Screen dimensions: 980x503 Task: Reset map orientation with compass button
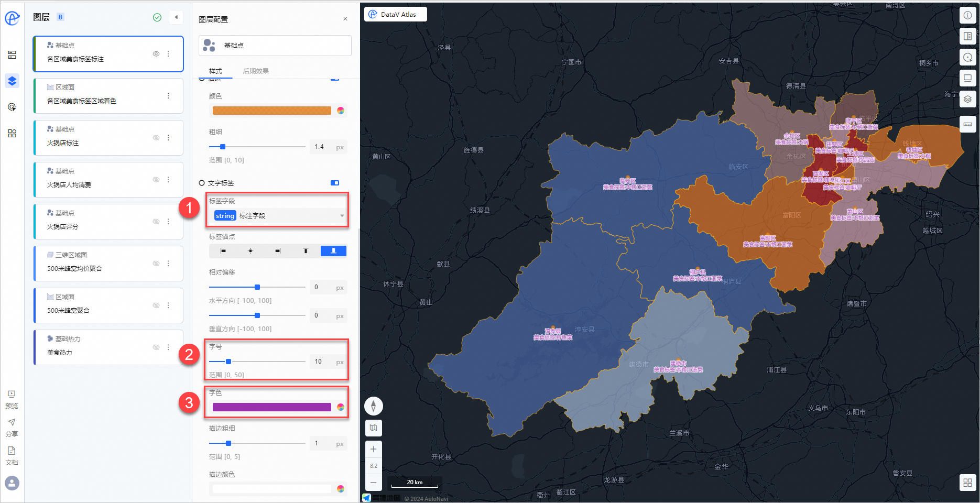[x=373, y=406]
